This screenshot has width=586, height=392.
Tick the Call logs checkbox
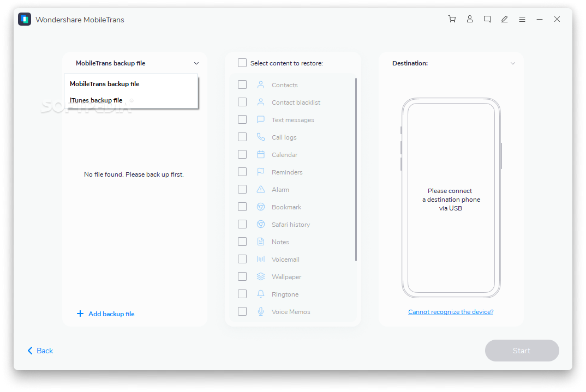point(242,137)
